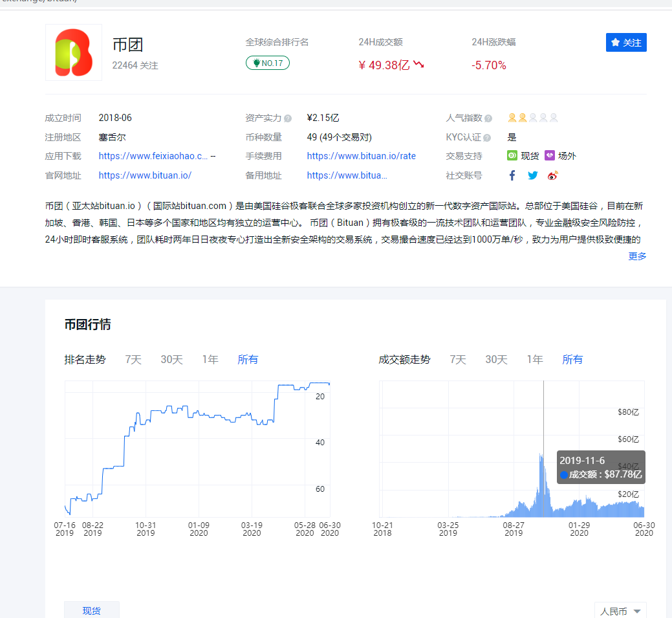The width and height of the screenshot is (672, 618).
Task: Click the 22464 关注 follower count
Action: coord(135,65)
